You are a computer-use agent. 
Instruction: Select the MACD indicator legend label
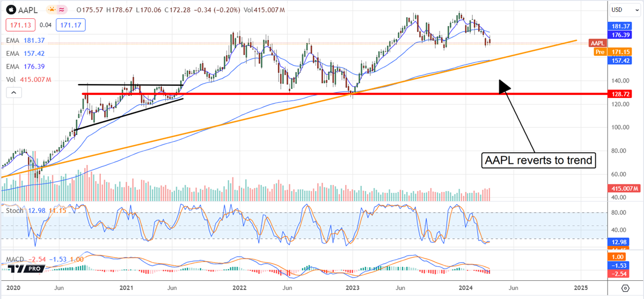coord(14,260)
